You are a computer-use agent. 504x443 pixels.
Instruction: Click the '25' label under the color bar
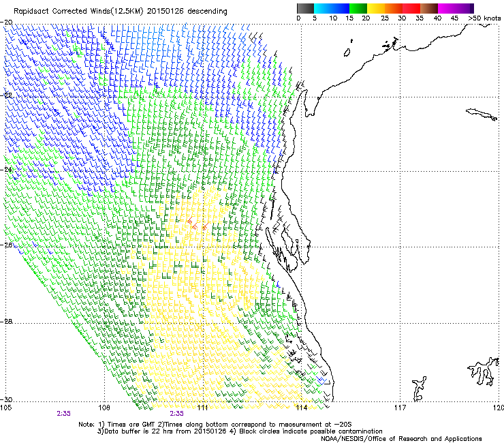tap(385, 18)
